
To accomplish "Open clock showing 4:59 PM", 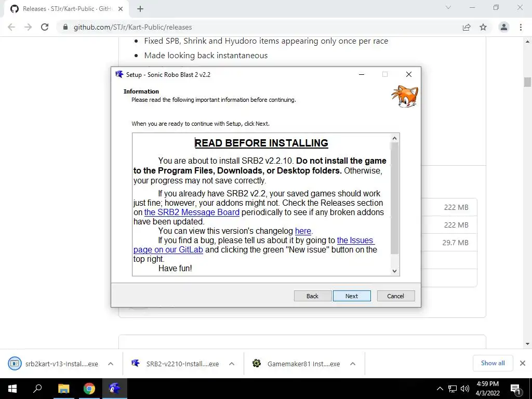I will tap(487, 389).
